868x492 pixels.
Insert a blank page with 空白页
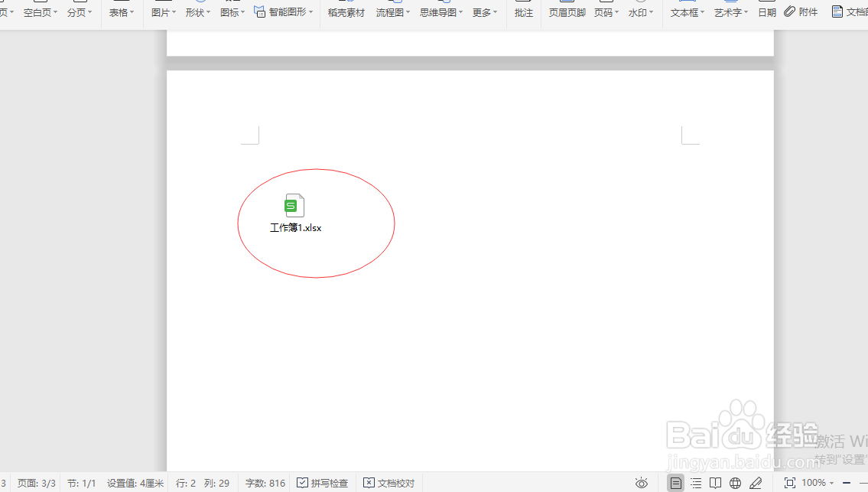click(x=40, y=12)
